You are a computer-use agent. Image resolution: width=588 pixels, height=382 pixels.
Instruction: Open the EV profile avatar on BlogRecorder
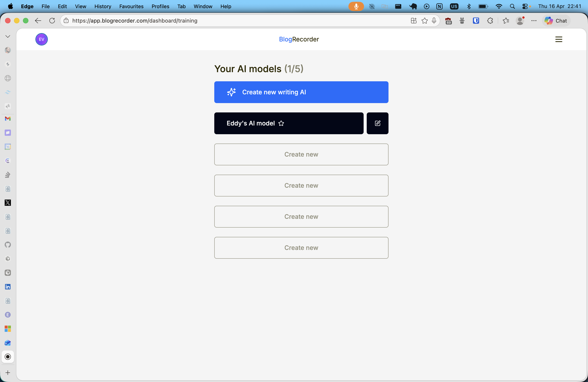(x=41, y=39)
